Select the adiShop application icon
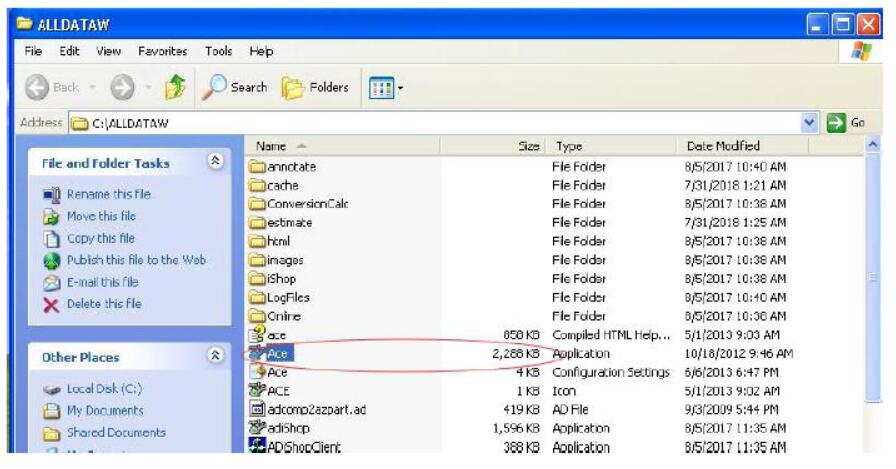The image size is (896, 469). point(258,428)
